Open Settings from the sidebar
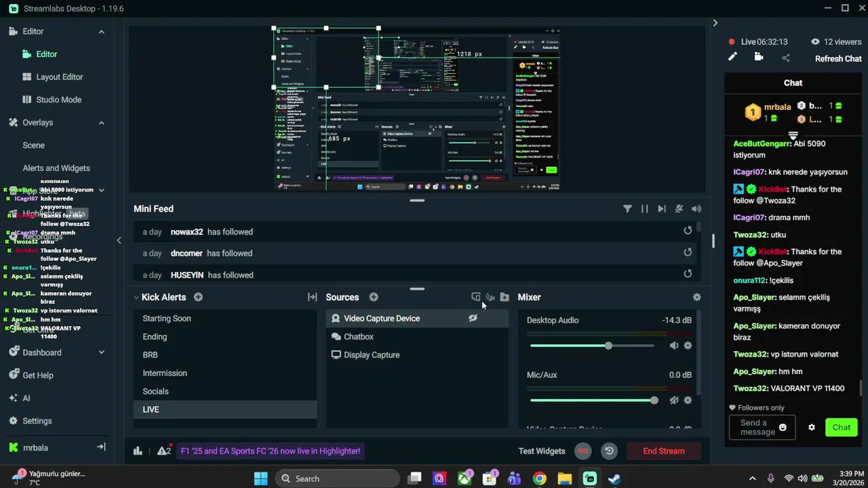The width and height of the screenshot is (868, 488). pyautogui.click(x=37, y=421)
